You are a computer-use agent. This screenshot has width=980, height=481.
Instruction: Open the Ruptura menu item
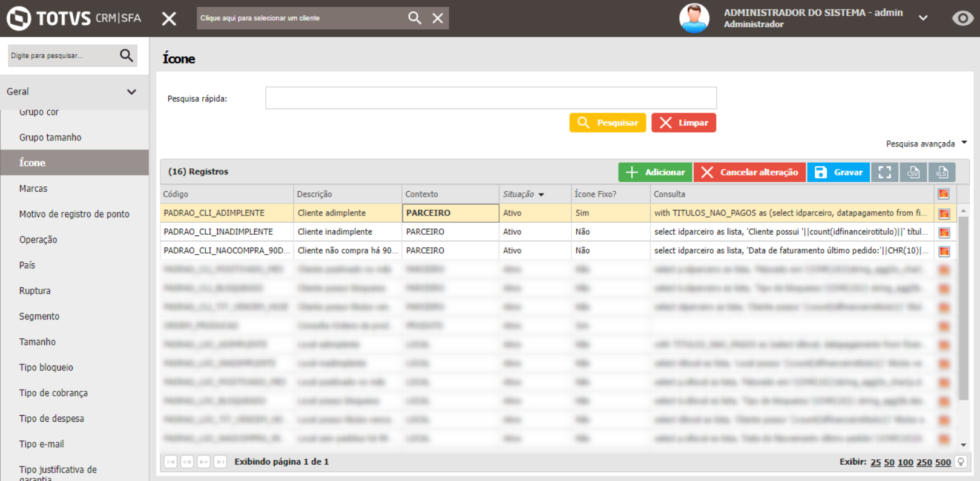[35, 290]
